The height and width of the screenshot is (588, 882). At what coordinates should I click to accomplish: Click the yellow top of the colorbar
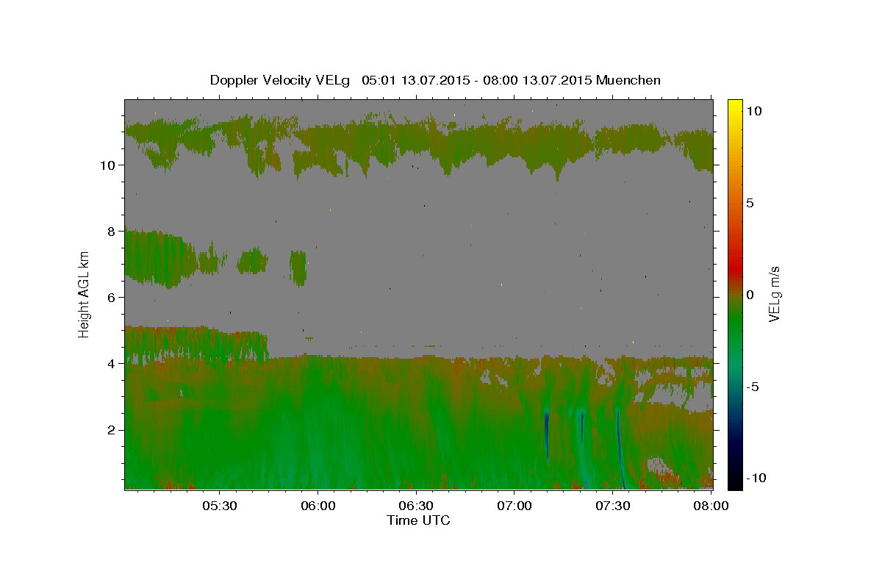735,104
